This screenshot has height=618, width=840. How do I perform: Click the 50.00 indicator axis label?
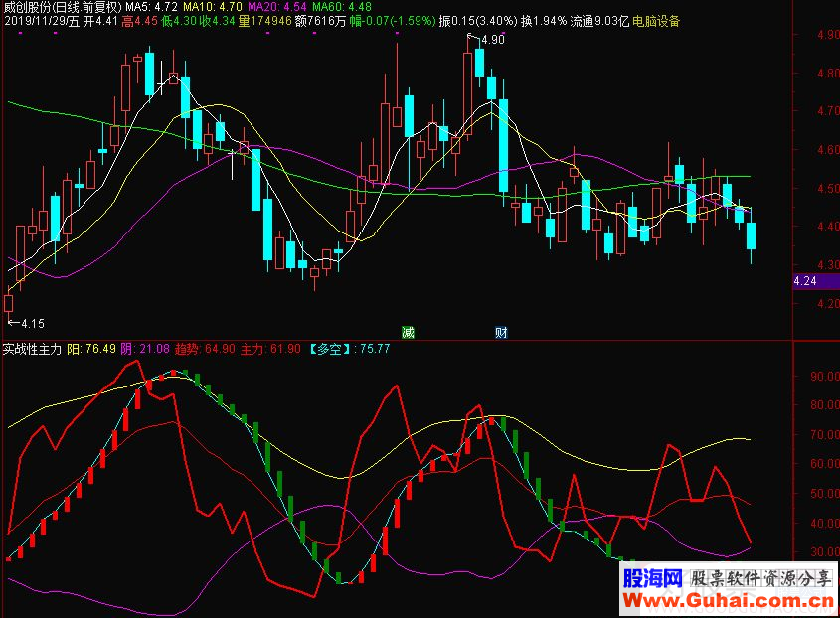(825, 493)
